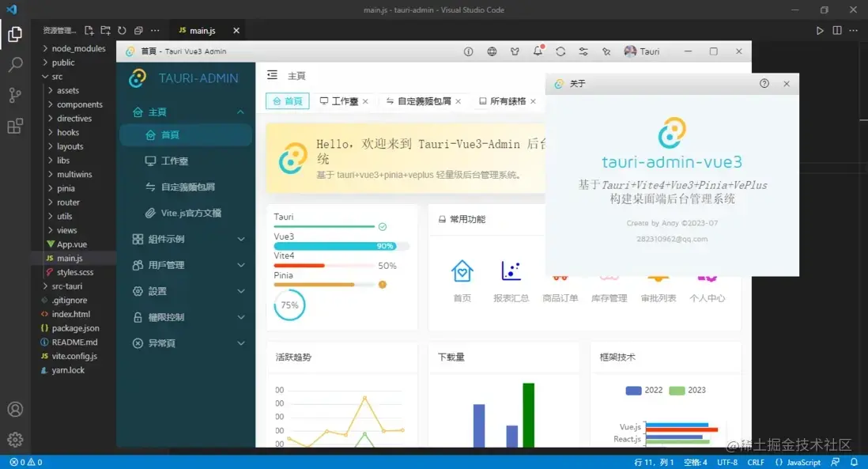Image resolution: width=868 pixels, height=469 pixels.
Task: Run the file with the editor play icon
Action: click(820, 31)
